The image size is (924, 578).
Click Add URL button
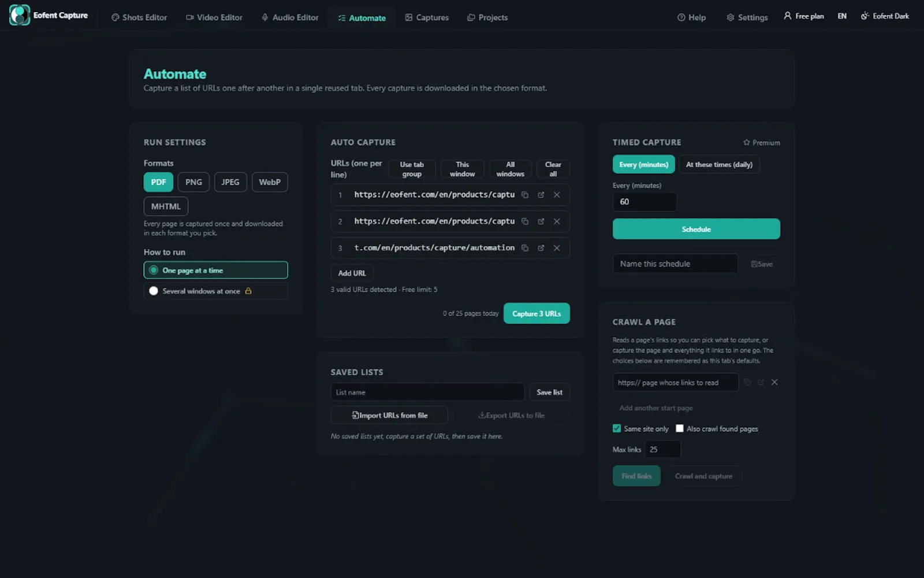(x=352, y=273)
